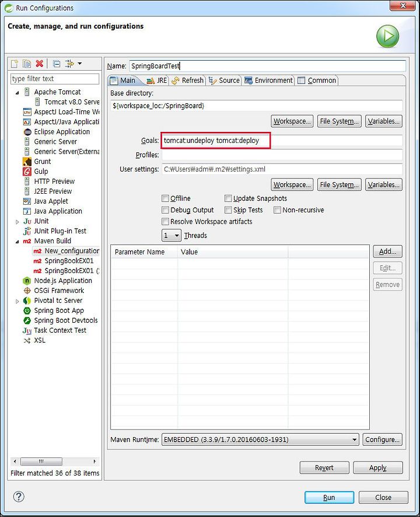This screenshot has height=517, width=420.
Task: Click the OSGi Framework icon
Action: 27,291
